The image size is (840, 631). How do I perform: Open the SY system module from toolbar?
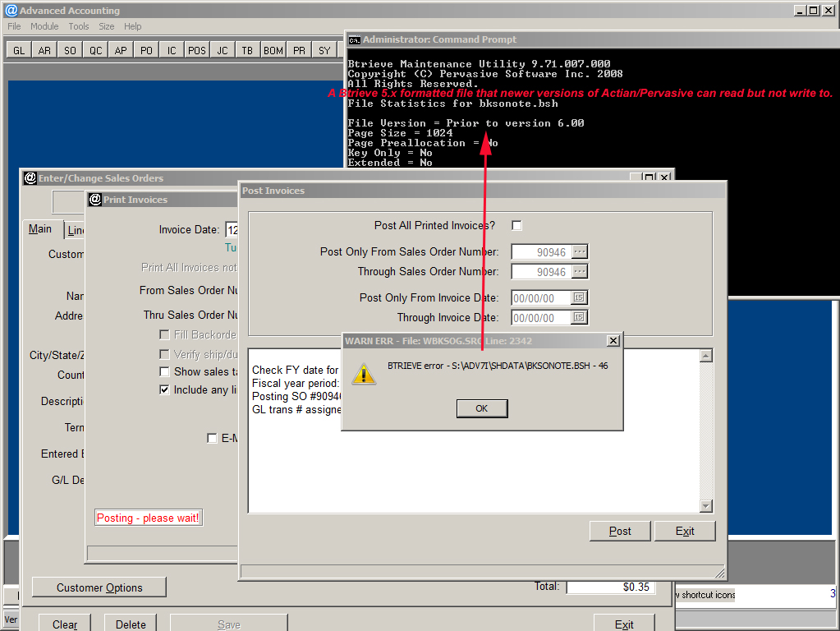tap(324, 49)
